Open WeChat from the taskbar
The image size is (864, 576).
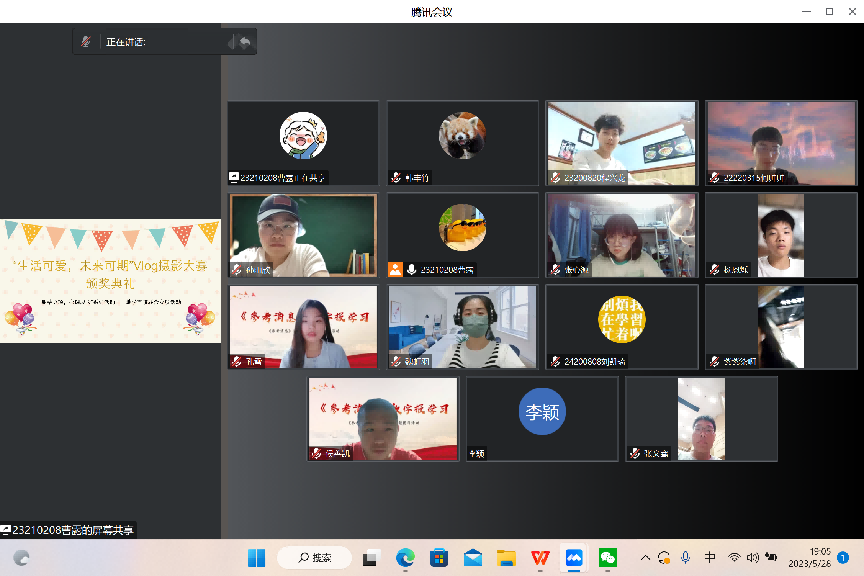click(608, 557)
